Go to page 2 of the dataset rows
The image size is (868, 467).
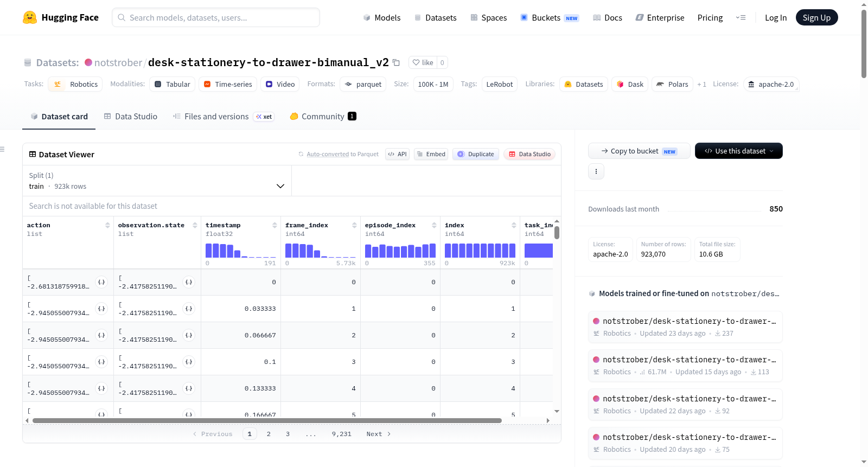[x=269, y=434]
